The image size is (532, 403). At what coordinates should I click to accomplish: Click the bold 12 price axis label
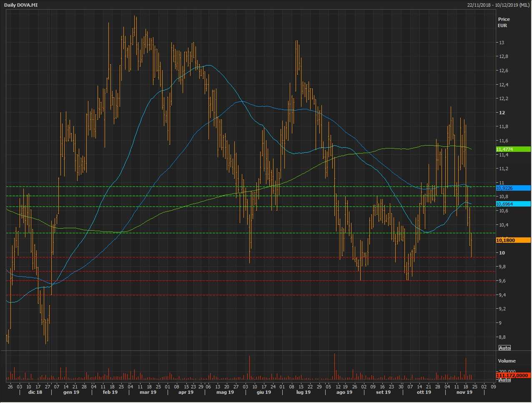coord(502,113)
